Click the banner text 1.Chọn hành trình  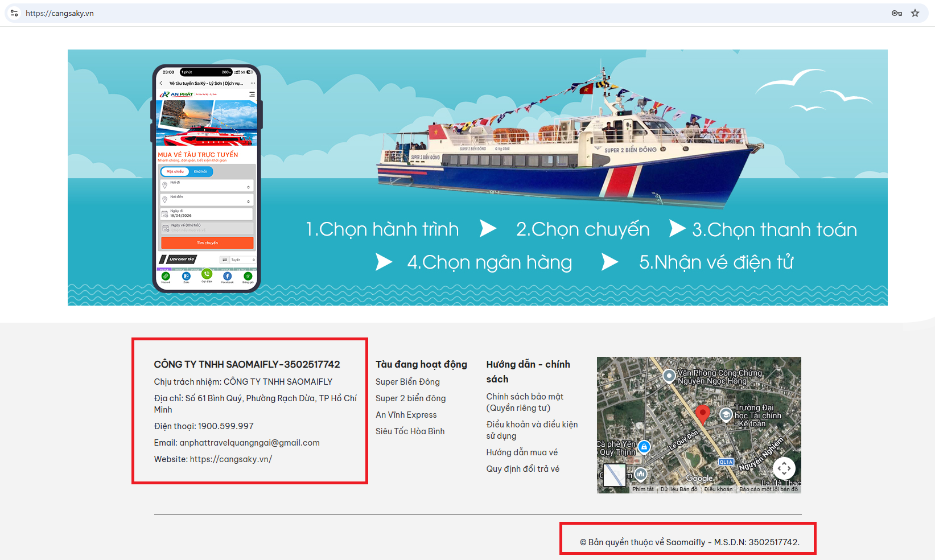tap(382, 229)
